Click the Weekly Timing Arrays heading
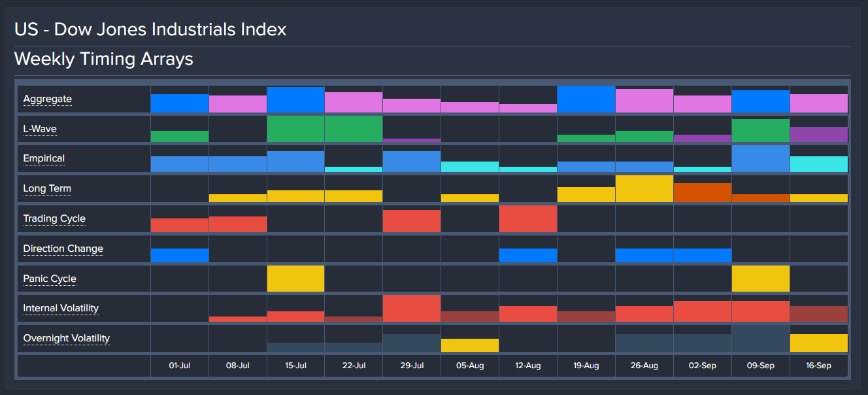 click(104, 60)
